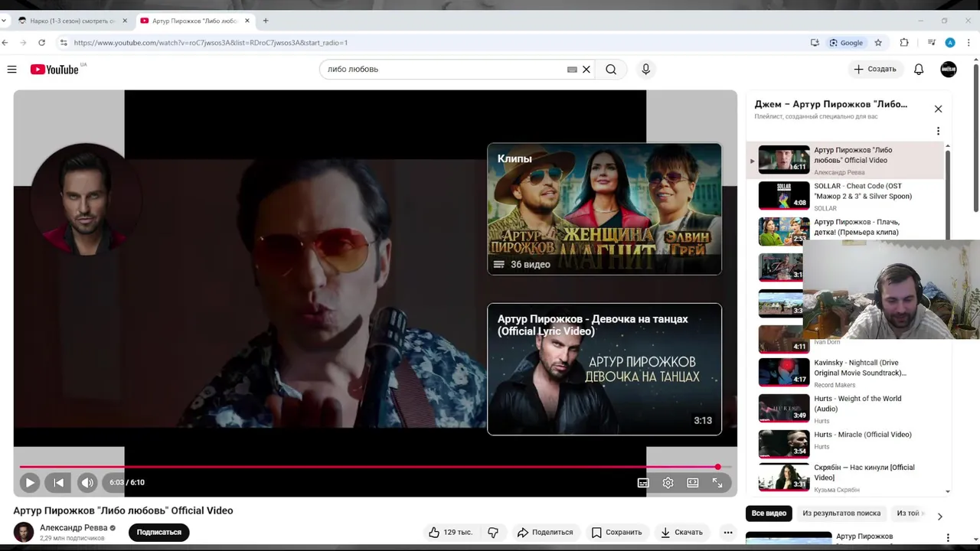Select current Либо любовь playlist entry

point(846,161)
